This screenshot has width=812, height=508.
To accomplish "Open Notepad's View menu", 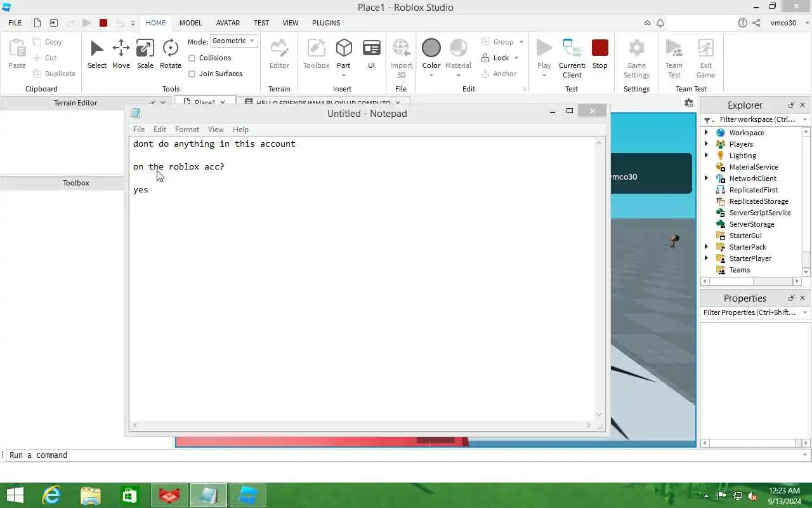I will pos(216,130).
